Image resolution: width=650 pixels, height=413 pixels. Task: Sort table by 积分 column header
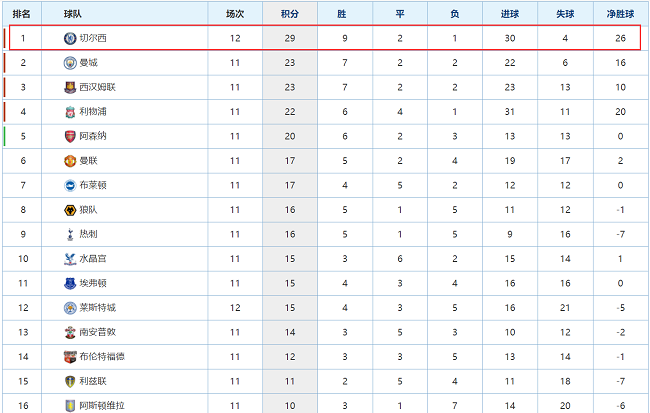290,14
